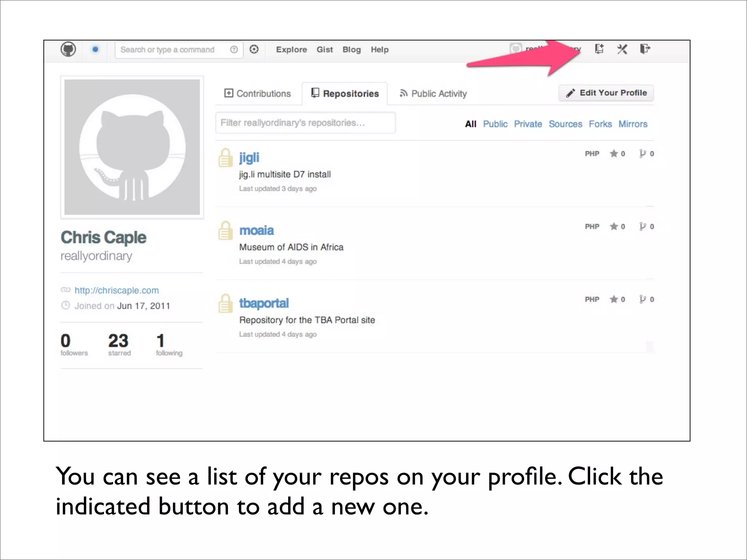The width and height of the screenshot is (747, 560).
Task: Click inside the Search or type a command field
Action: pos(179,50)
